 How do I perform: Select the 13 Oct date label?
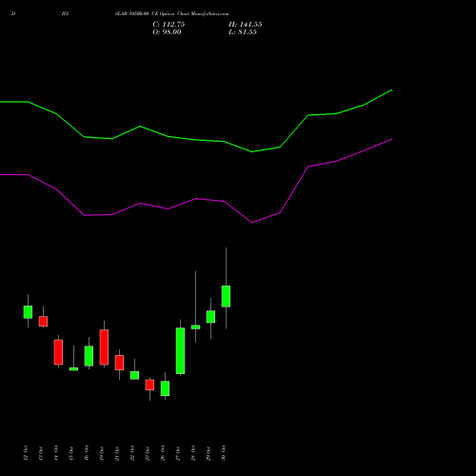(x=41, y=453)
